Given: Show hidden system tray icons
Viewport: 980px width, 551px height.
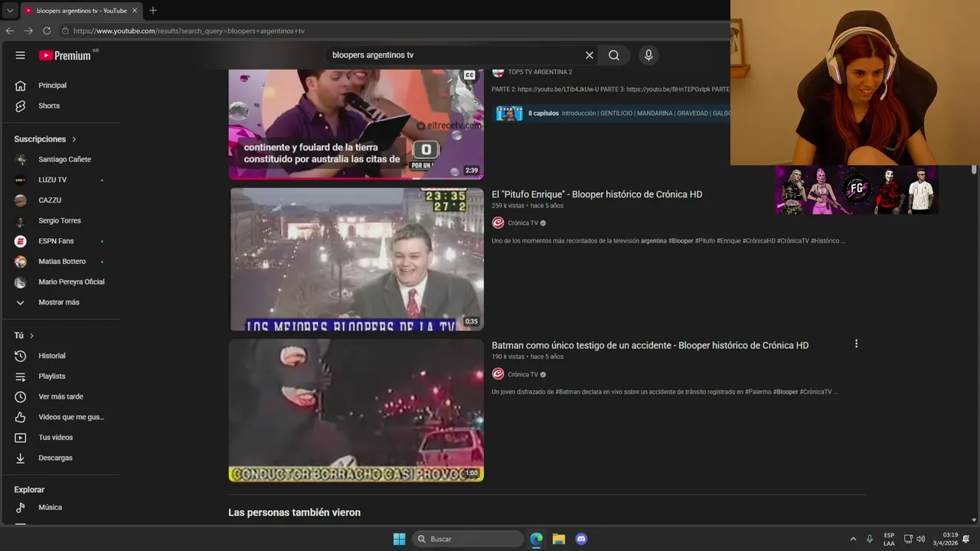Looking at the screenshot, I should [854, 539].
